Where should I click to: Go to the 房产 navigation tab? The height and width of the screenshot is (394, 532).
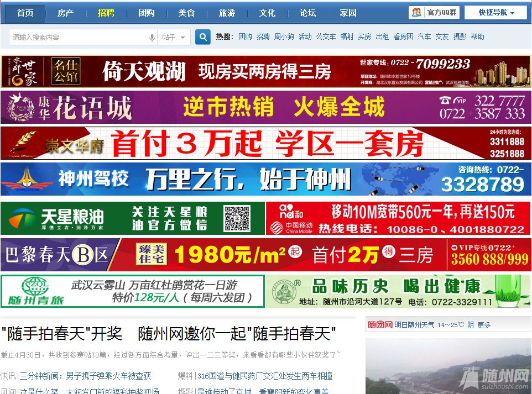pyautogui.click(x=65, y=13)
